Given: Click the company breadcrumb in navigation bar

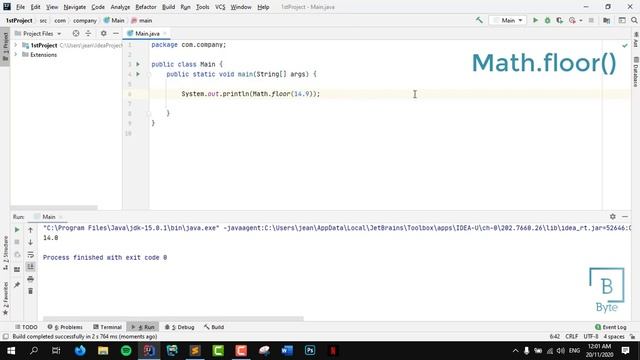Looking at the screenshot, I should click(85, 20).
